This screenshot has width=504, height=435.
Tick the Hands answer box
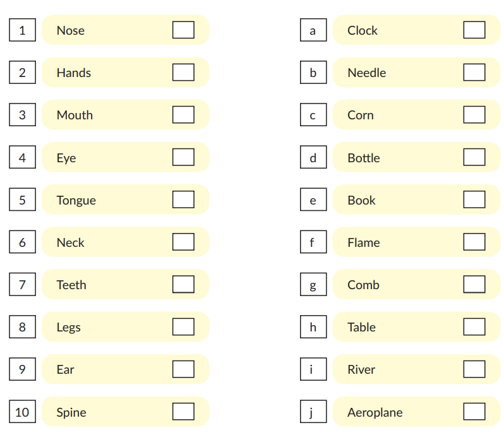click(x=183, y=73)
